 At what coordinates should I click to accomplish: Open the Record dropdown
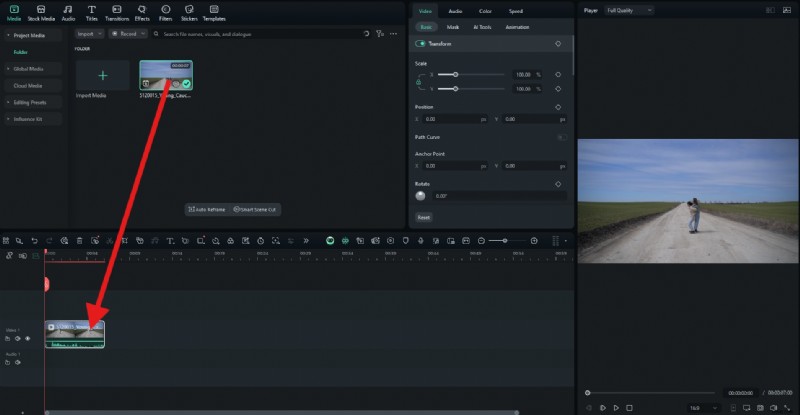point(128,34)
